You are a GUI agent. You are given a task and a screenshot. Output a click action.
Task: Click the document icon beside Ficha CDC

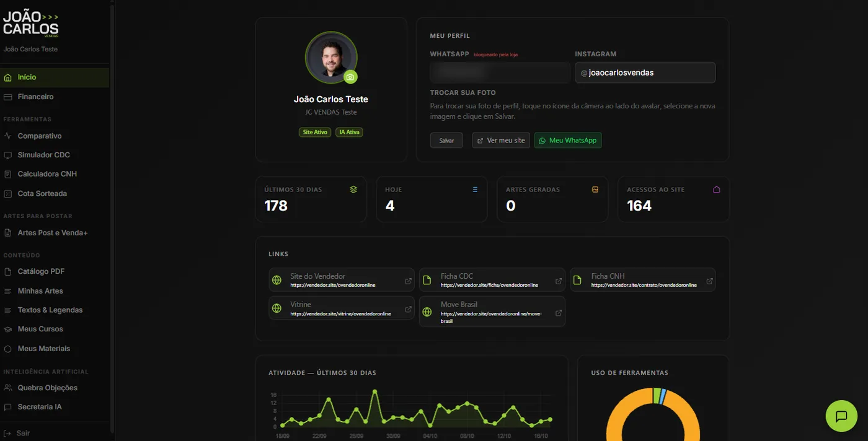pyautogui.click(x=427, y=281)
